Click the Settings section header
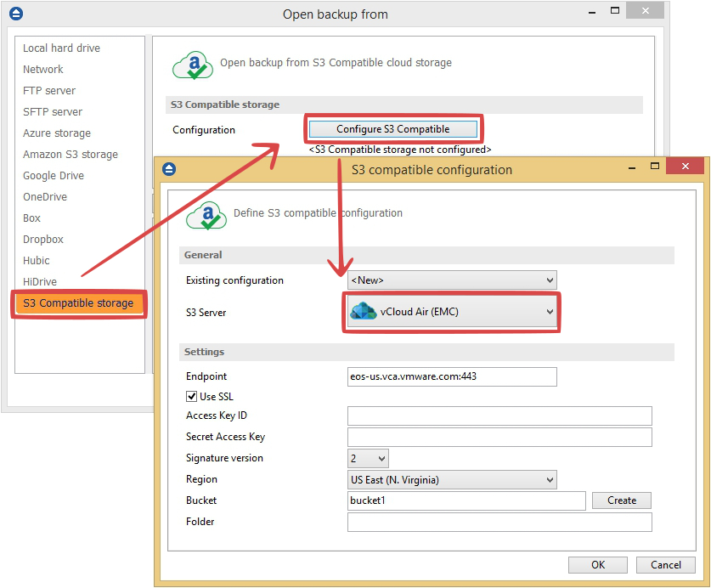 pyautogui.click(x=426, y=352)
